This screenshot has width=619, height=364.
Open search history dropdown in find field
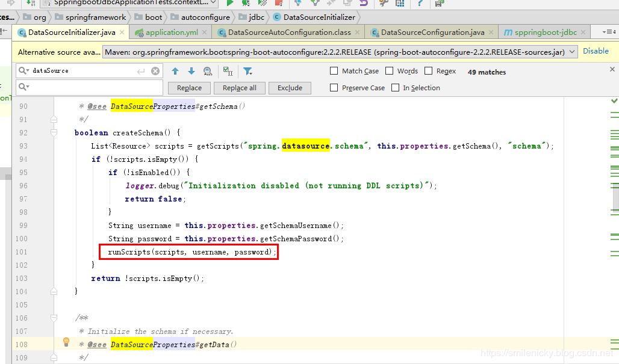coord(23,70)
